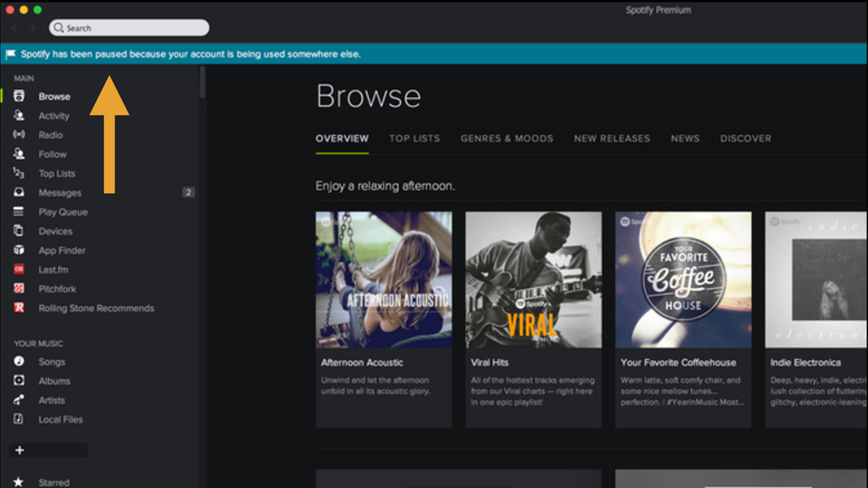Open the Pitchfork app label
This screenshot has width=868, height=488.
[57, 289]
